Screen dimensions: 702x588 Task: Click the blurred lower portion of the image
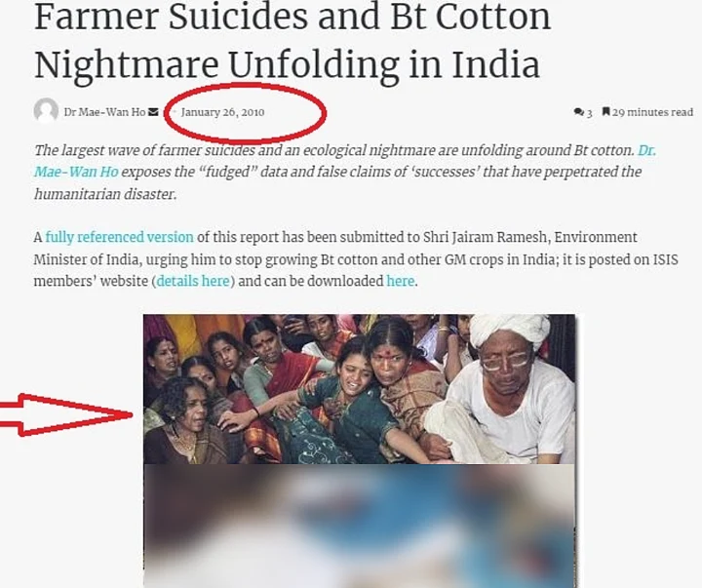[359, 526]
